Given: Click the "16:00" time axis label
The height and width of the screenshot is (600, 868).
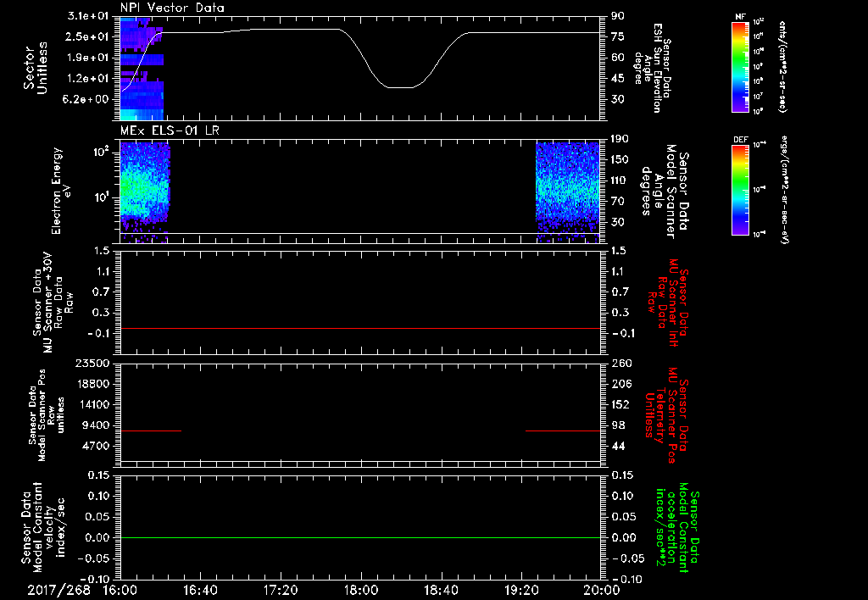Looking at the screenshot, I should point(120,590).
